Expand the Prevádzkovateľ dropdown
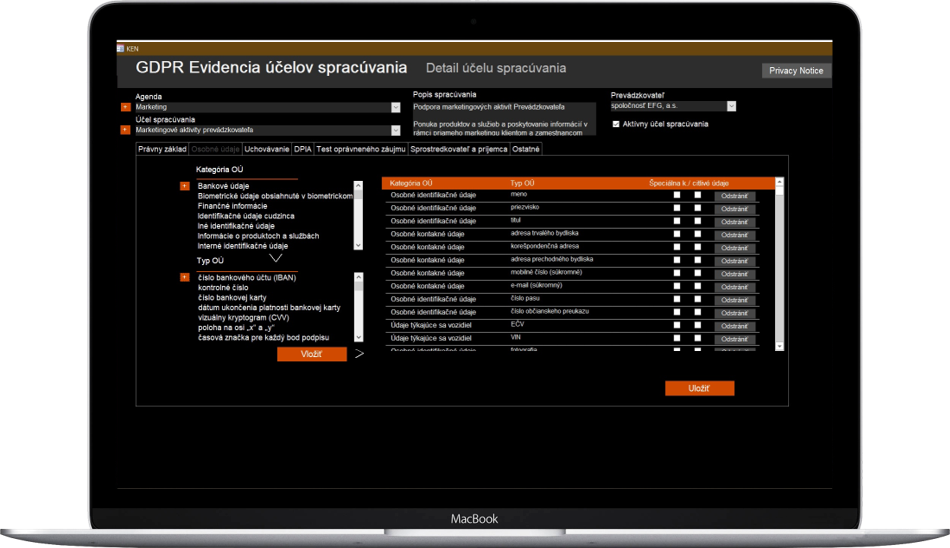 click(731, 106)
